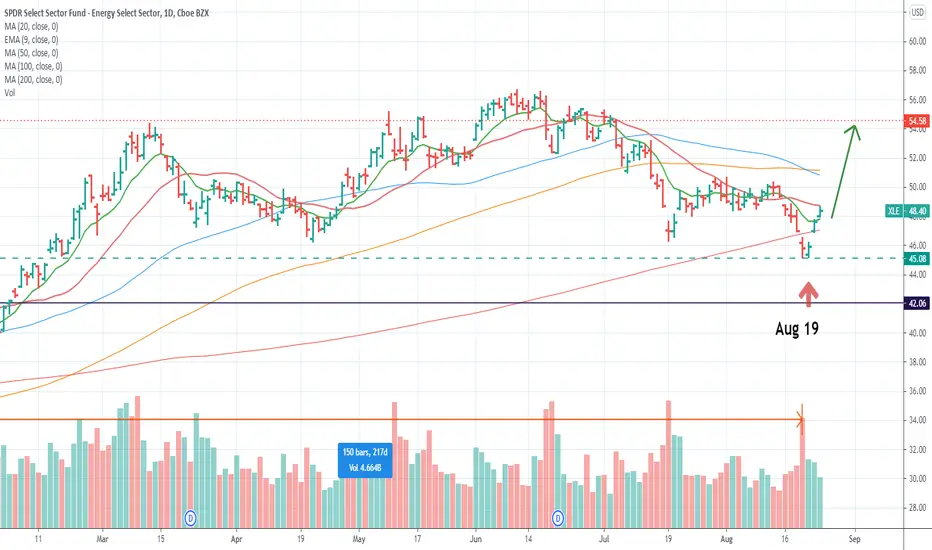Click the second dividend D marker near June

click(x=558, y=518)
